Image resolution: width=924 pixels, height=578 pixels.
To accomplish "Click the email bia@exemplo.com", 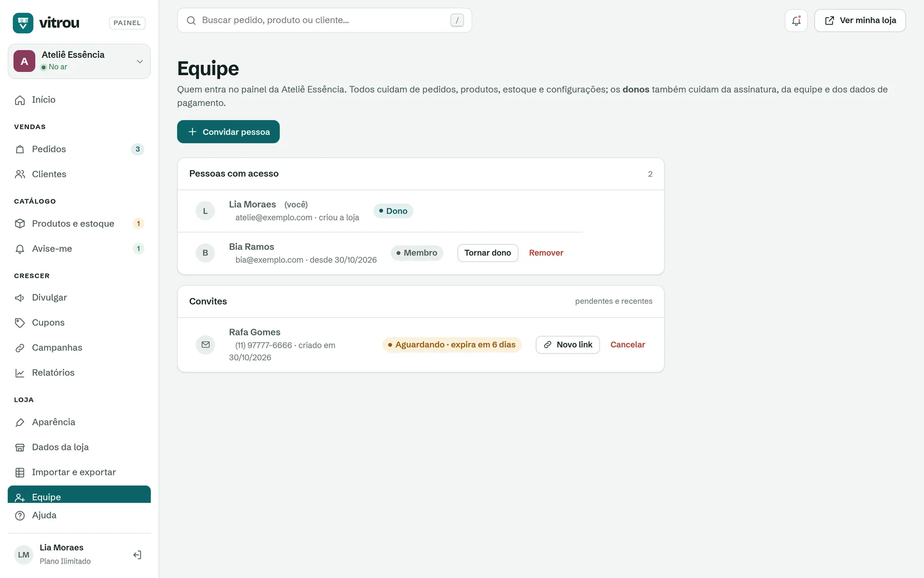I will (x=269, y=260).
